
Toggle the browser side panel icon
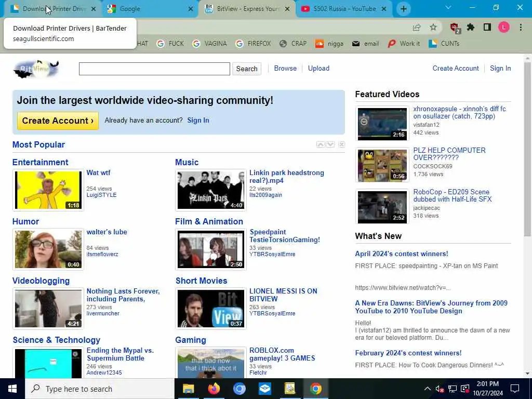coord(487,27)
